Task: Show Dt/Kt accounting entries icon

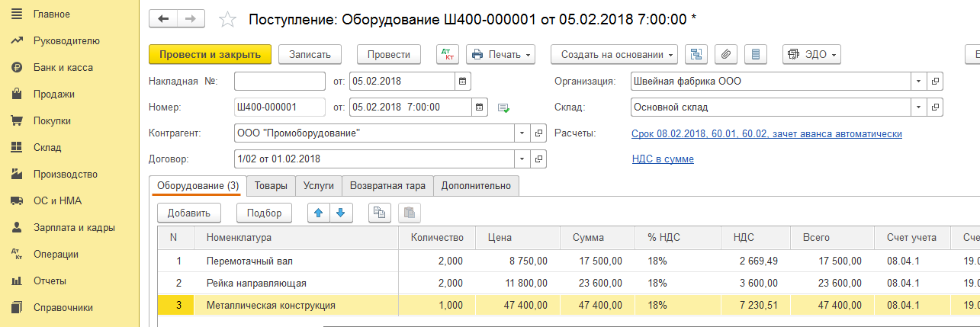Action: click(447, 54)
